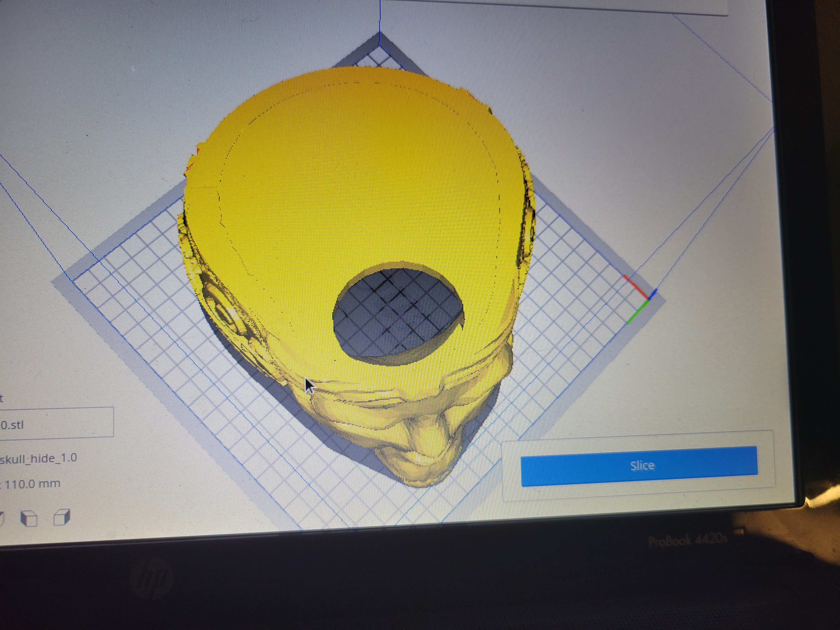Switch to right side view cube icon
Image resolution: width=840 pixels, height=630 pixels.
coord(62,517)
